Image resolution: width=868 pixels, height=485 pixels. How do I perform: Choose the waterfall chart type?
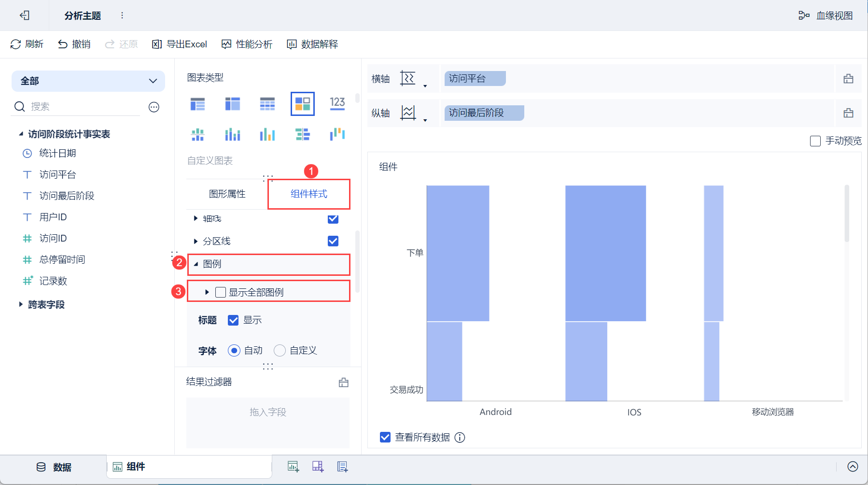(x=337, y=134)
